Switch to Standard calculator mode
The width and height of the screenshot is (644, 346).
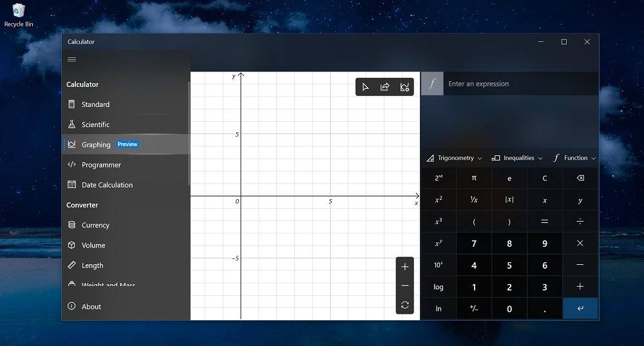coord(125,104)
